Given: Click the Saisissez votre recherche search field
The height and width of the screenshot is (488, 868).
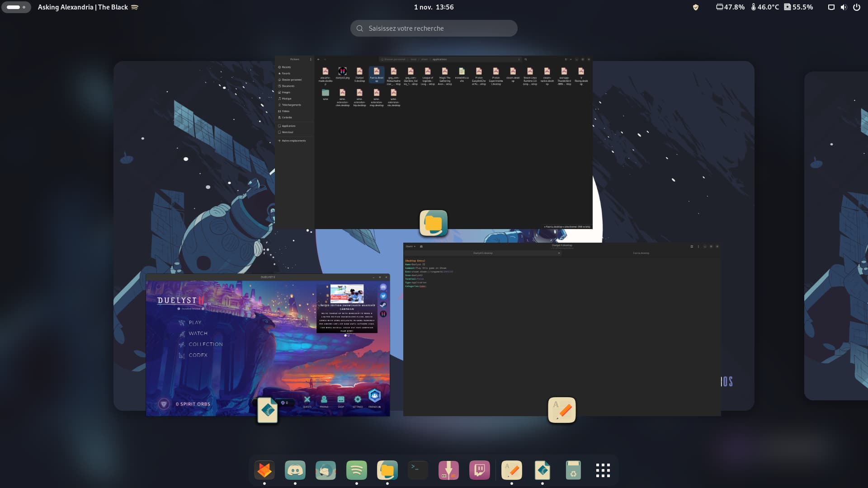Looking at the screenshot, I should (434, 28).
